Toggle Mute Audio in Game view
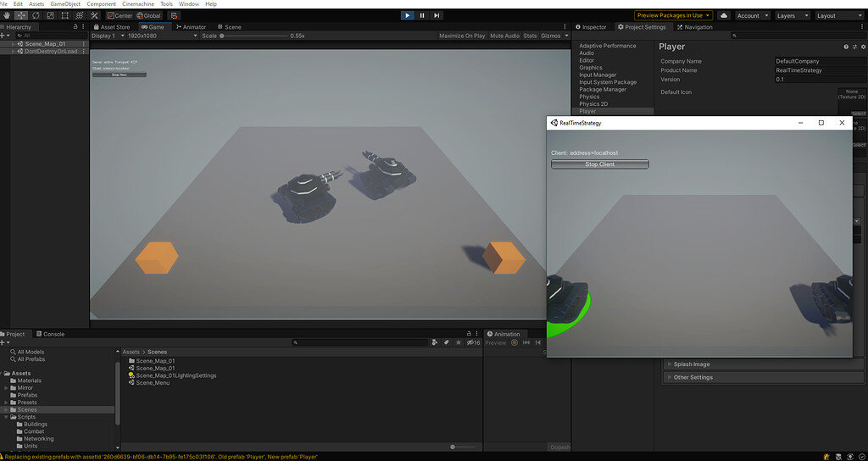This screenshot has width=868, height=461. point(504,36)
